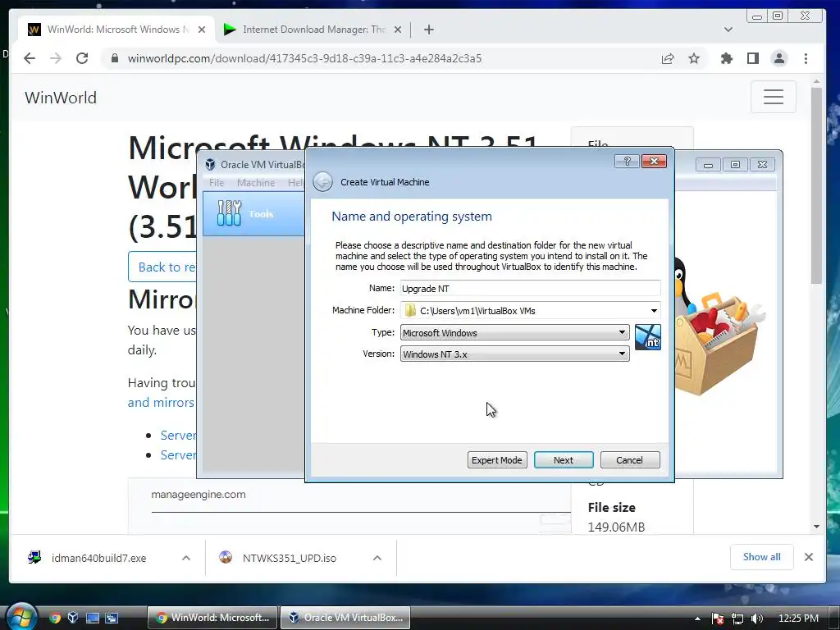
Task: Select the Tools item in VirtualBox sidebar
Action: pyautogui.click(x=253, y=214)
